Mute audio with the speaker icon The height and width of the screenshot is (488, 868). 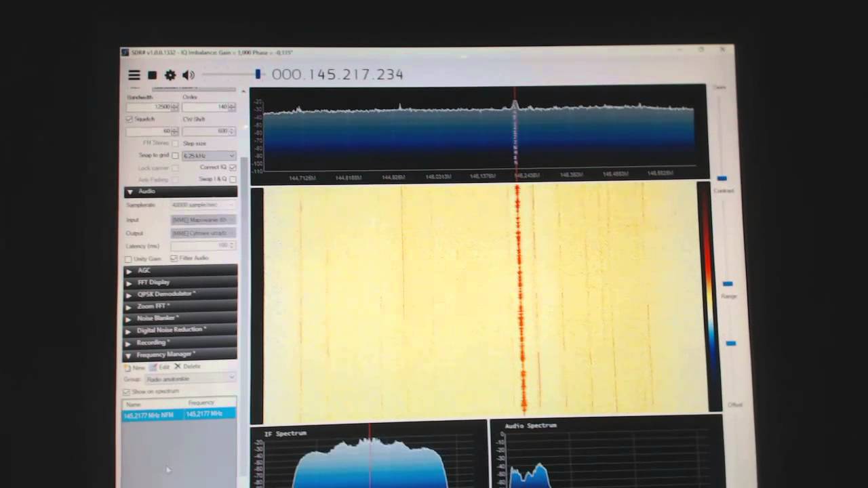189,75
